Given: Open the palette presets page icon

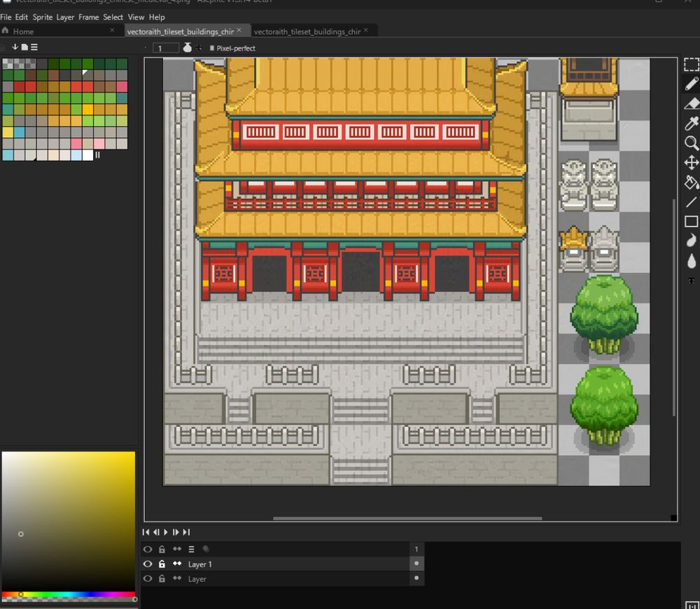Looking at the screenshot, I should [24, 47].
